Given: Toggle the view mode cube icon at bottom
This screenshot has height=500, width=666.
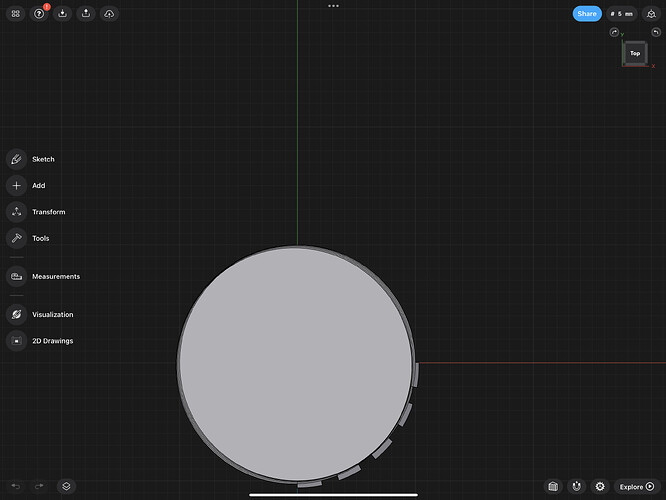Looking at the screenshot, I should coord(553,486).
